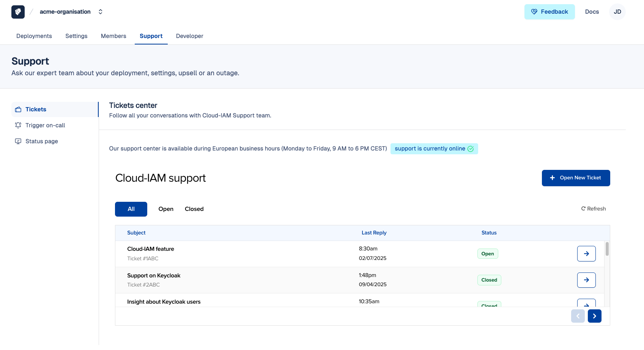Click the Tickets sidebar icon

pyautogui.click(x=18, y=109)
